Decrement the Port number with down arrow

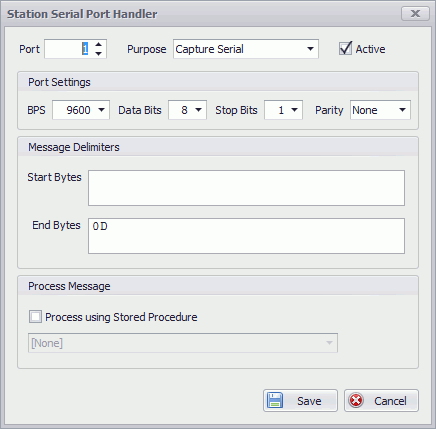(x=98, y=53)
